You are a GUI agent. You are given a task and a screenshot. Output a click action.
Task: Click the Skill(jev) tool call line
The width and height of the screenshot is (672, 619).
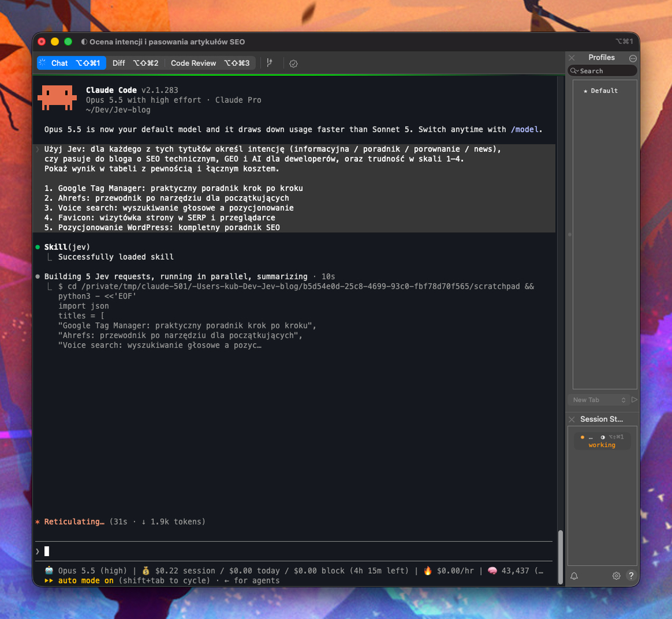click(x=67, y=247)
